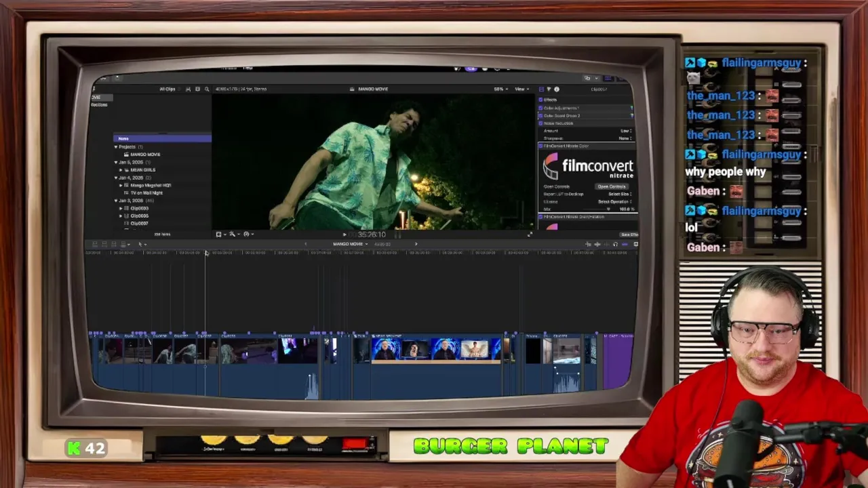Toggle the Noise Reduction checkbox
This screenshot has width=868, height=488.
(540, 123)
